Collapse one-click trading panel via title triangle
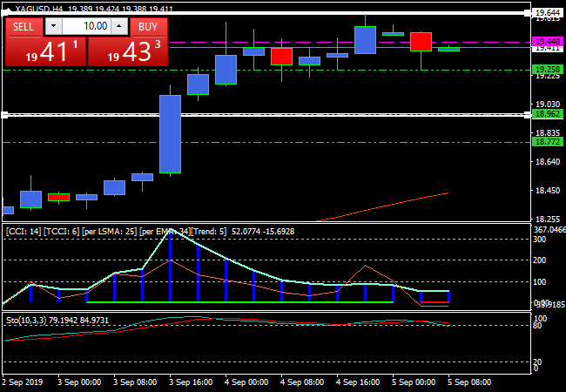Screen dimensions: 566x392 coord(8,9)
